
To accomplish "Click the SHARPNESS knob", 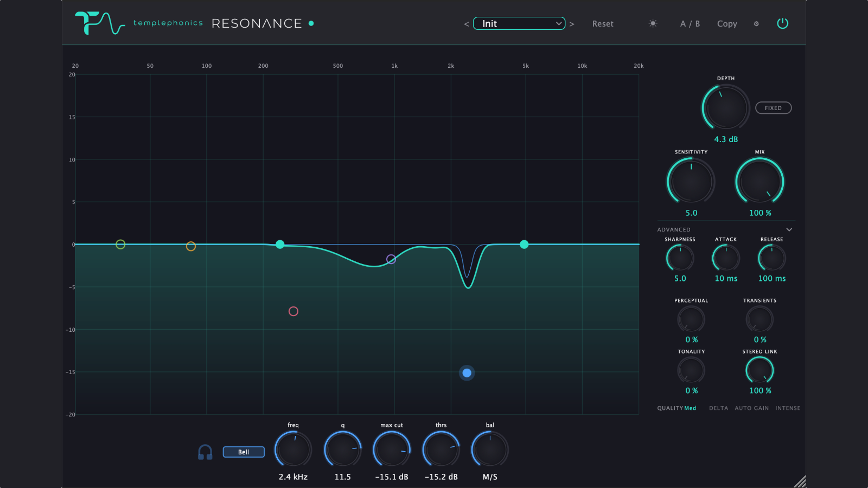I will 680,258.
